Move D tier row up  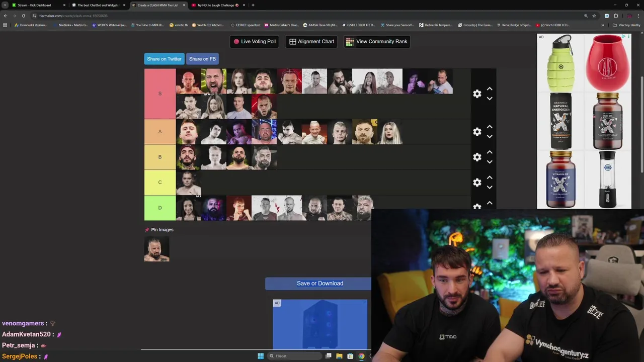point(490,203)
